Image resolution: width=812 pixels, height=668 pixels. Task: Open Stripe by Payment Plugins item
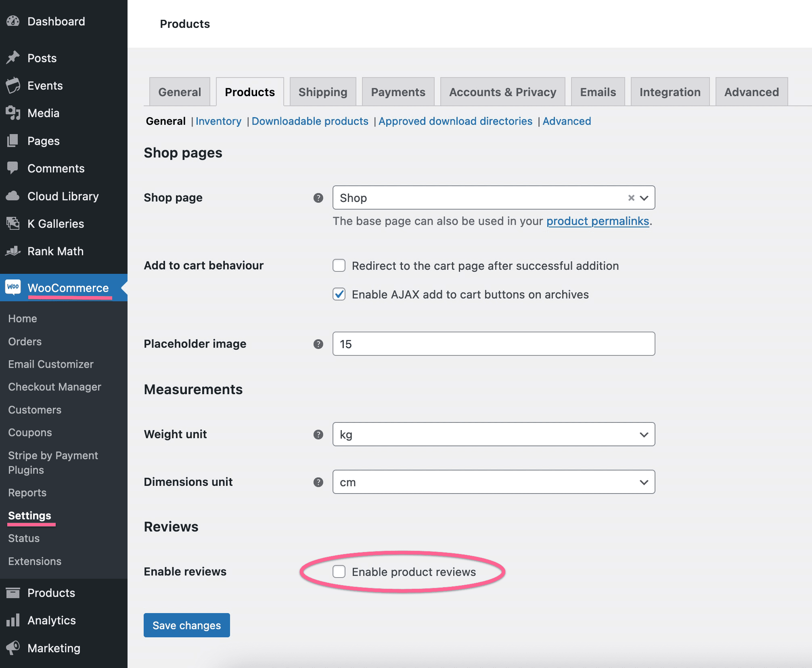(x=53, y=462)
